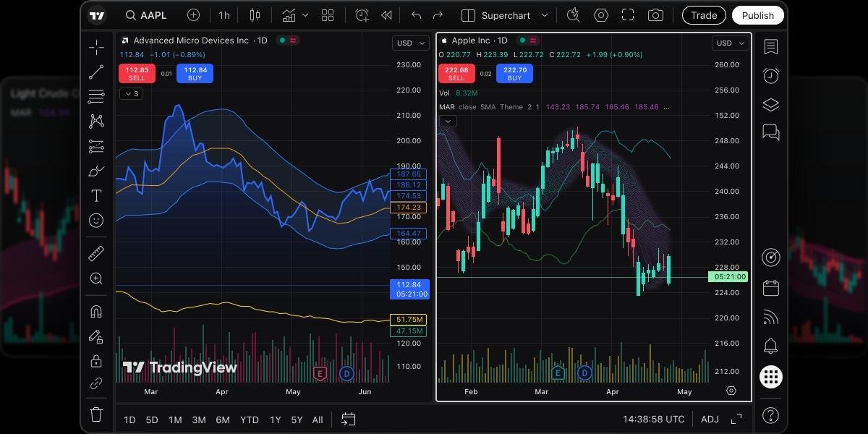Open the Indicators menu

tap(289, 15)
